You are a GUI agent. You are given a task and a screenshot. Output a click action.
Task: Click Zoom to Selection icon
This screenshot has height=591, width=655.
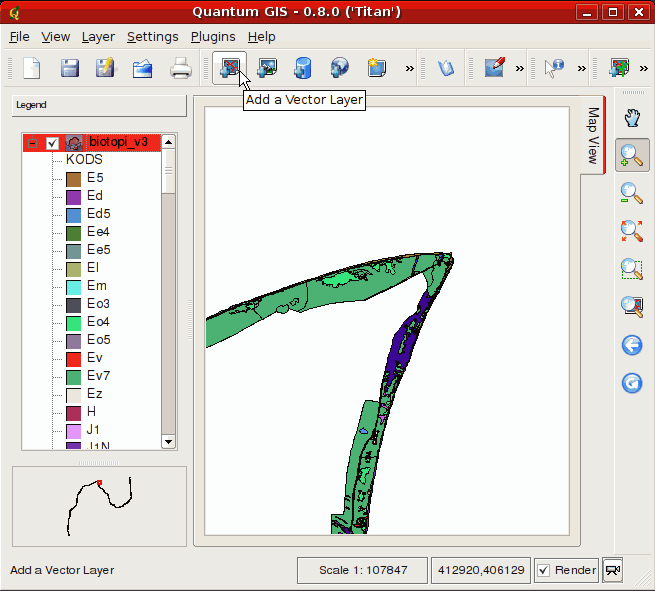coord(632,269)
